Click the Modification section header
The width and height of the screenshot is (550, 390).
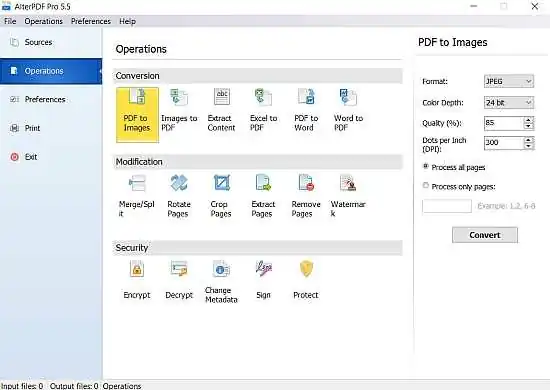(258, 162)
